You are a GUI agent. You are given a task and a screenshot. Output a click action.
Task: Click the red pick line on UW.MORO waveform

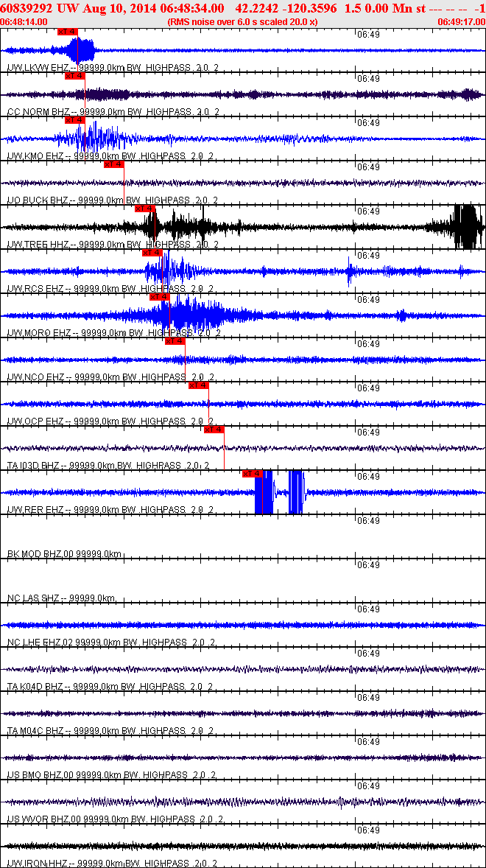[x=169, y=315]
